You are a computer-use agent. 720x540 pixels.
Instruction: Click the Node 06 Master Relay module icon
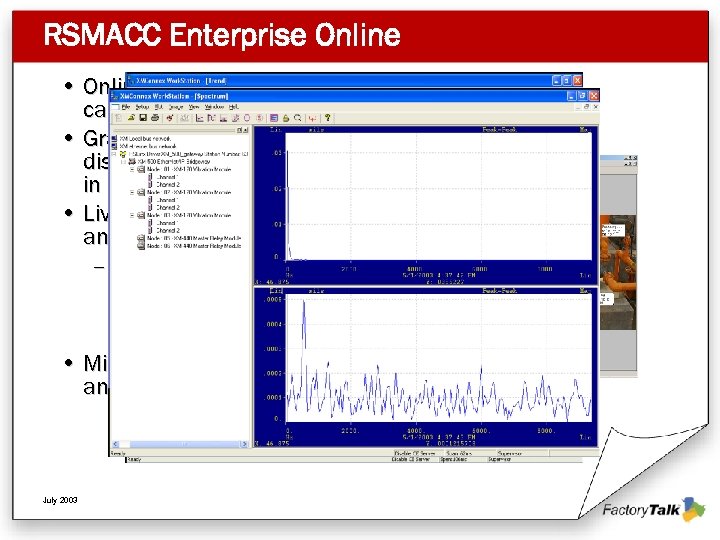[141, 246]
